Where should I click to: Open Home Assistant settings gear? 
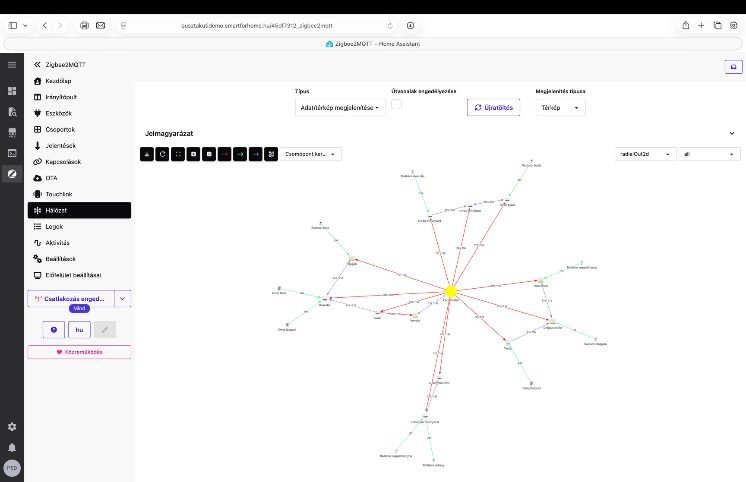coord(12,427)
